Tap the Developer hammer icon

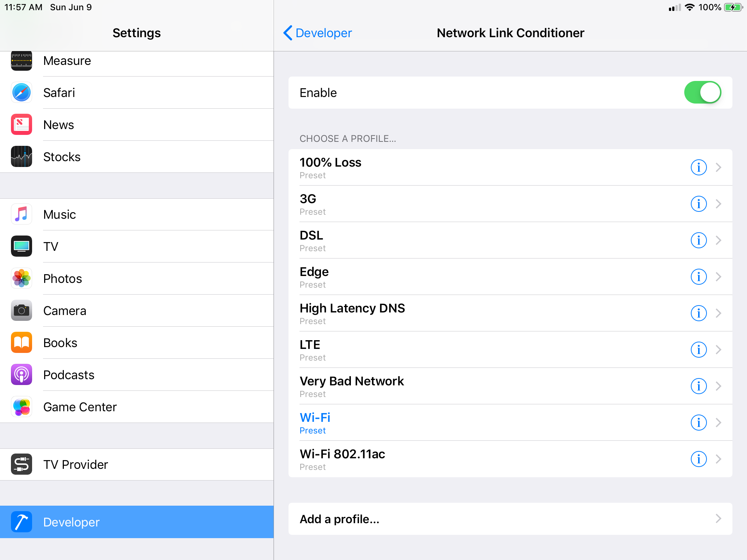pos(22,522)
